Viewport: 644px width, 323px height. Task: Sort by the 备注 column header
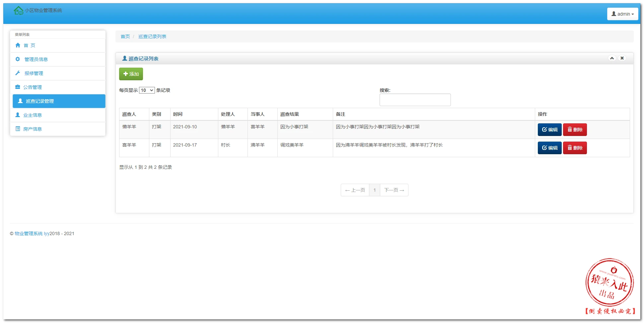[x=434, y=114]
